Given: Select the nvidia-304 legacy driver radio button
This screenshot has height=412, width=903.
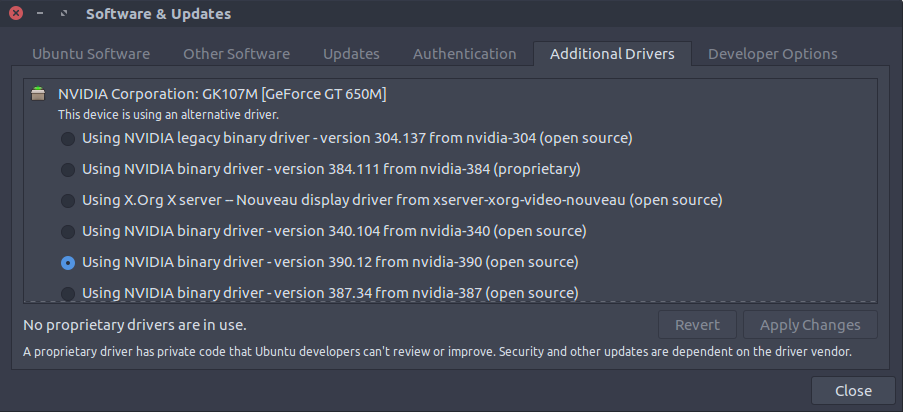Looking at the screenshot, I should [68, 139].
